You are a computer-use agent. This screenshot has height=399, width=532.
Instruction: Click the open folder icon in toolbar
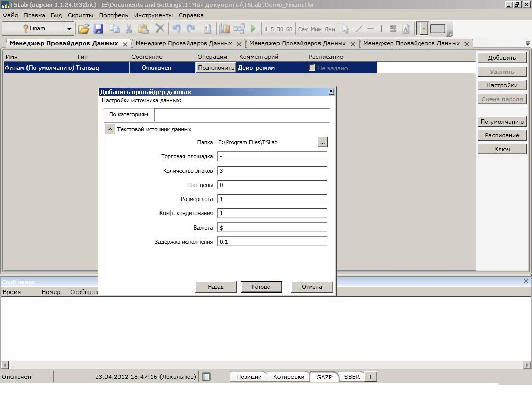point(84,29)
